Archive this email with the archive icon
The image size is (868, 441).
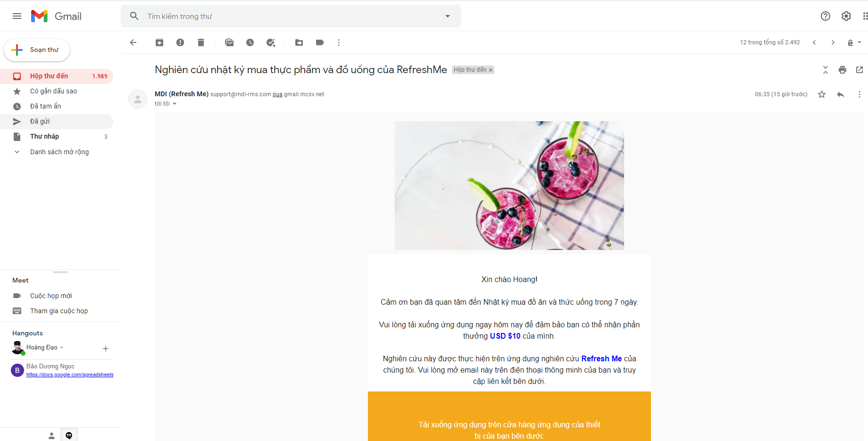(x=159, y=42)
